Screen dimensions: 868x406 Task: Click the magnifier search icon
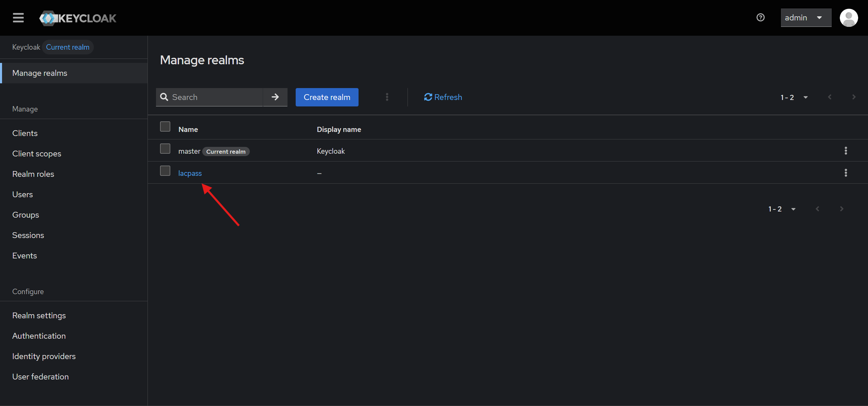tap(164, 97)
